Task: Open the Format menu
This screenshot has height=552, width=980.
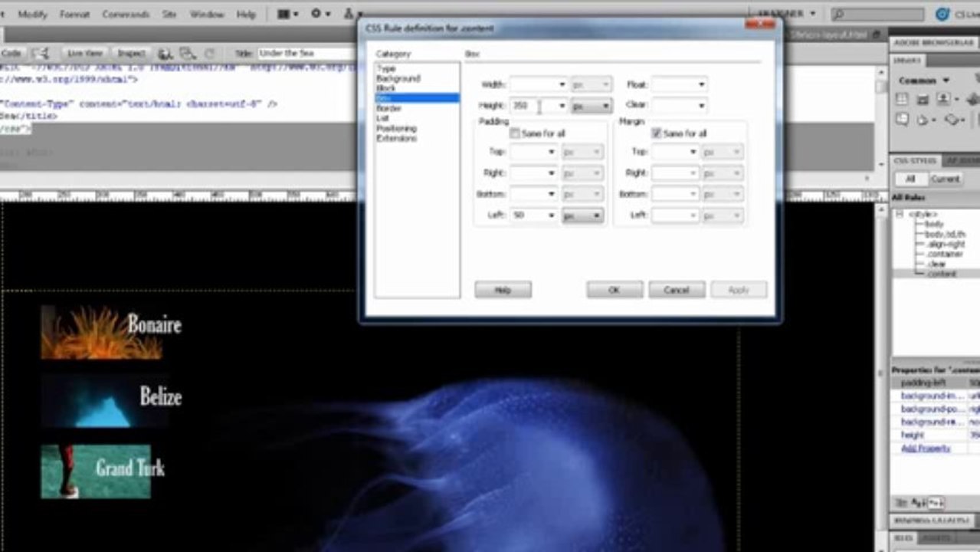Action: coord(74,14)
